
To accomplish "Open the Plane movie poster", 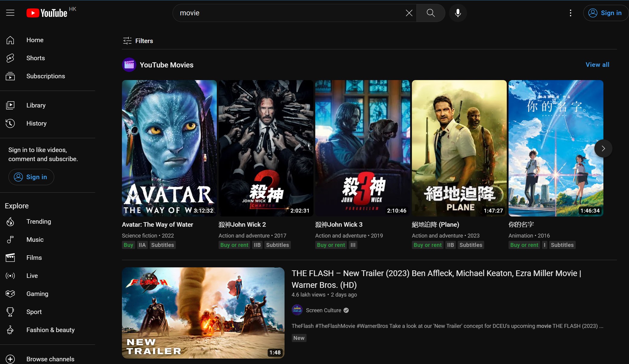I will pyautogui.click(x=459, y=148).
